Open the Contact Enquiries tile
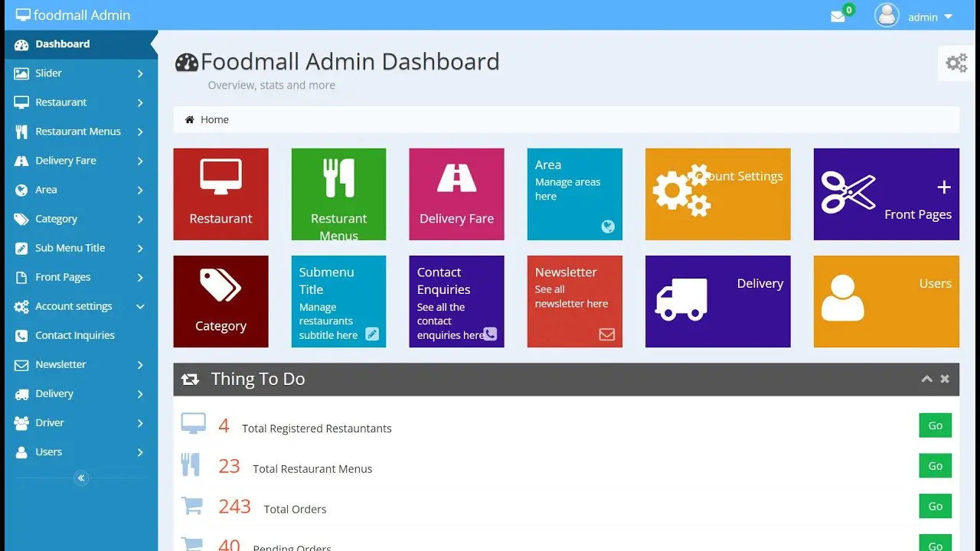Screen dimensions: 980x551 pos(457,302)
